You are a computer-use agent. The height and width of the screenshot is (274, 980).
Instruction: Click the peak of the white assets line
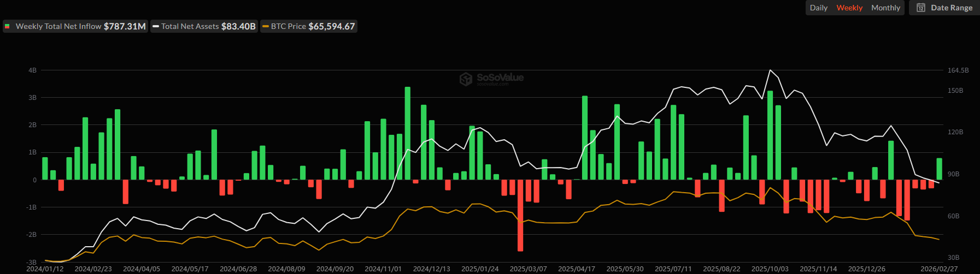point(770,70)
